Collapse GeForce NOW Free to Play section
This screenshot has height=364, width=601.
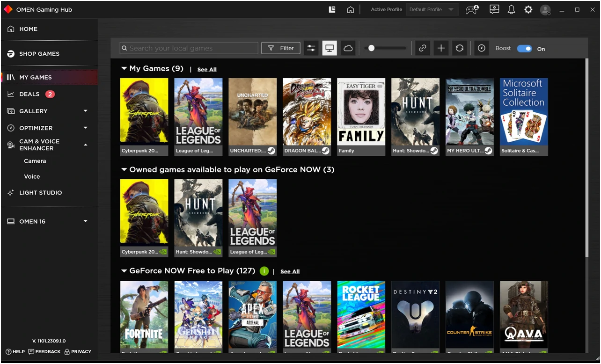(x=124, y=270)
